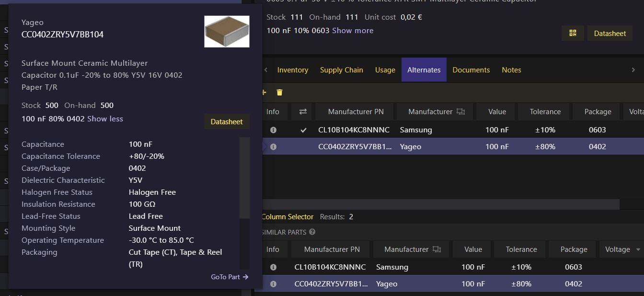644x296 pixels.
Task: Click icon beside the Manufacturer header in similar parts
Action: [437, 249]
